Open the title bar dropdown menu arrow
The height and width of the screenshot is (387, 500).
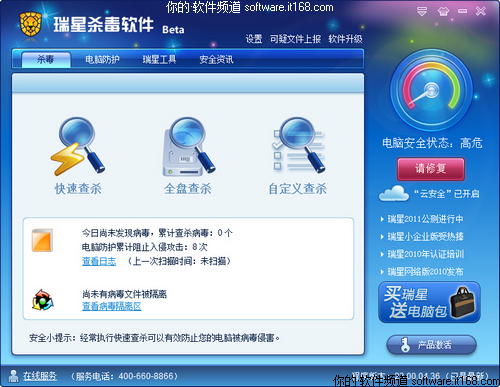point(422,12)
